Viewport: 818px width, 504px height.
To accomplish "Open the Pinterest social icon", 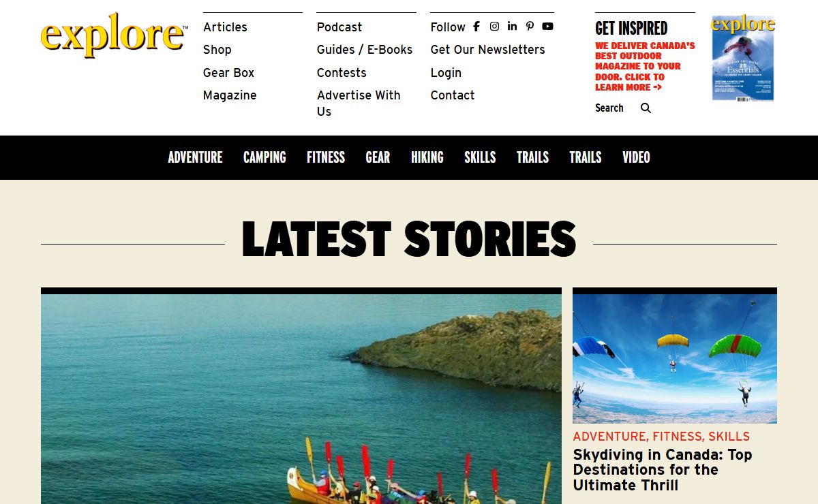I will (x=530, y=27).
